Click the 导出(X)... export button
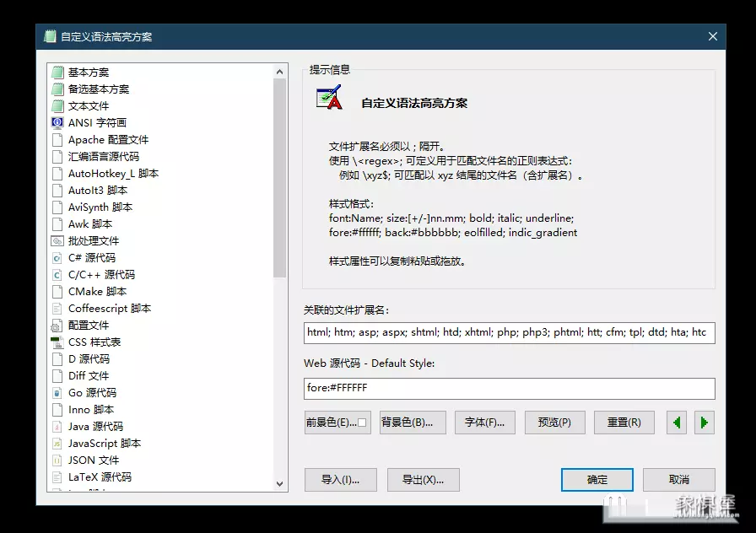Viewport: 756px width, 533px height. point(424,480)
